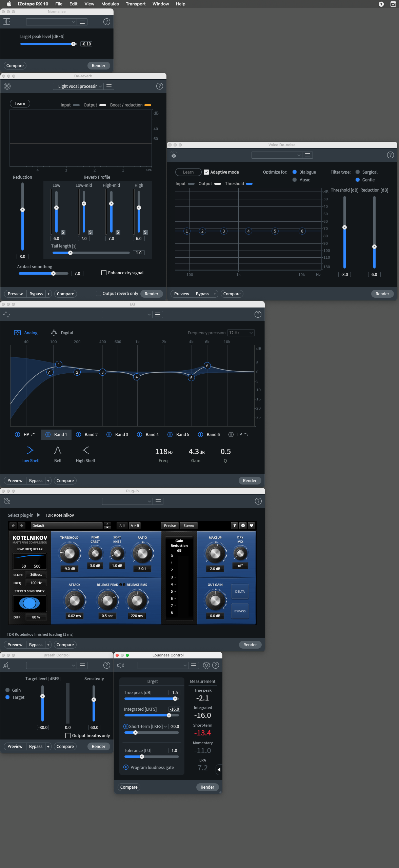Click the Kotelnikov DELTA button
The image size is (399, 868).
tap(240, 592)
